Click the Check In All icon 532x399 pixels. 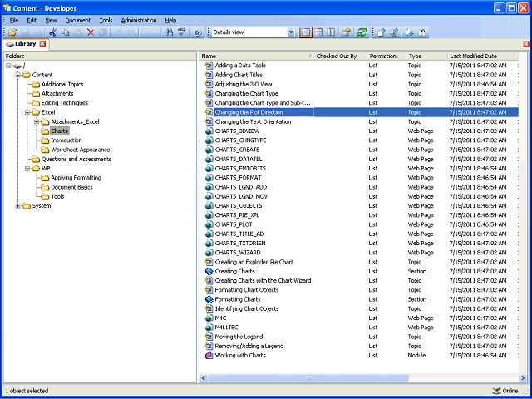[x=394, y=32]
